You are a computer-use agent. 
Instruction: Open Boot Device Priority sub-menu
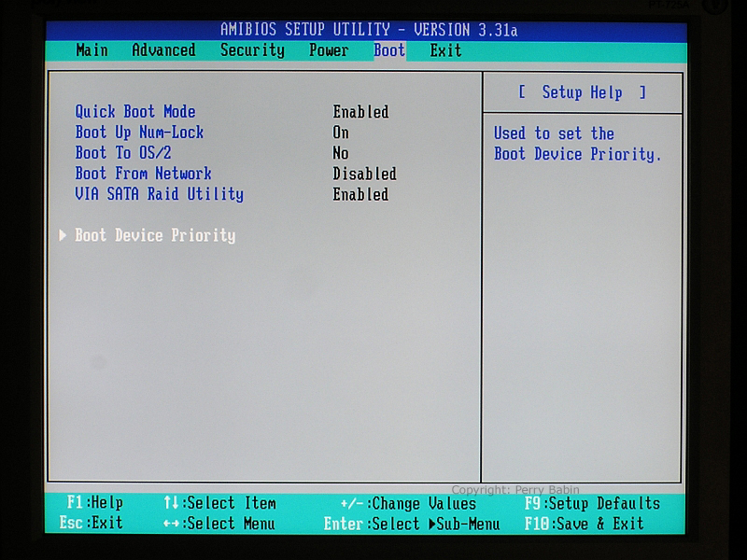pyautogui.click(x=155, y=236)
